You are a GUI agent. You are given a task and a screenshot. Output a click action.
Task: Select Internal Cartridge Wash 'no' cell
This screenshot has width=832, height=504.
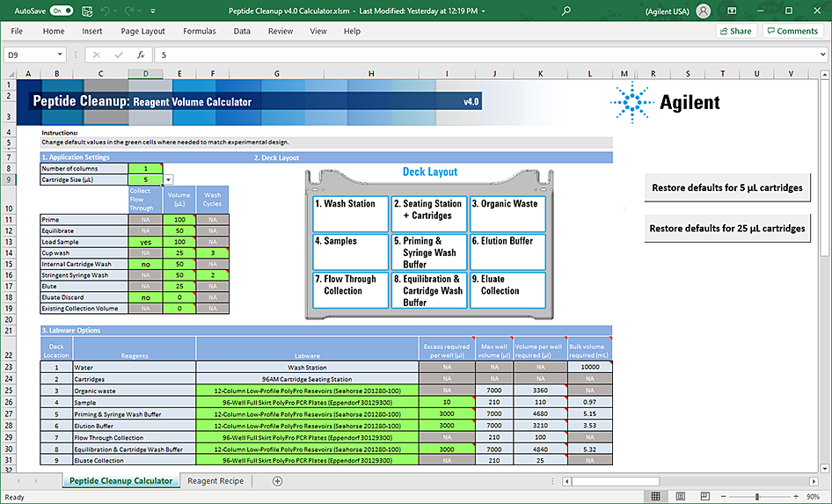pos(145,264)
